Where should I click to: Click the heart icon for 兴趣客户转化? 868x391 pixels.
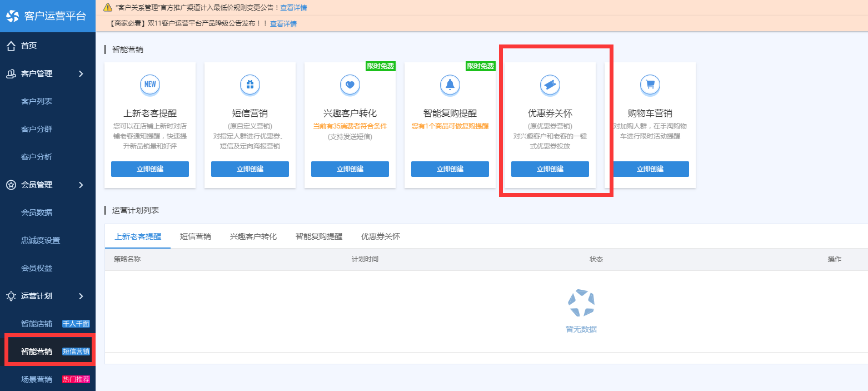pyautogui.click(x=350, y=85)
